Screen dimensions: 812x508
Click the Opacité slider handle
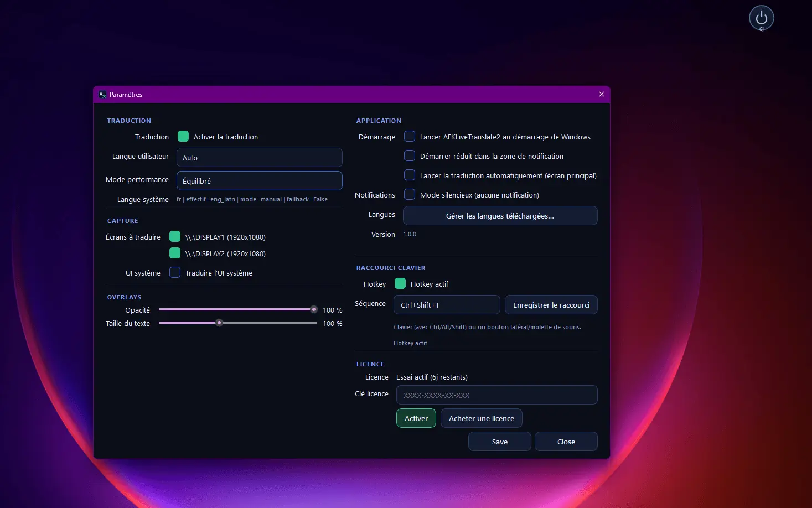coord(314,309)
